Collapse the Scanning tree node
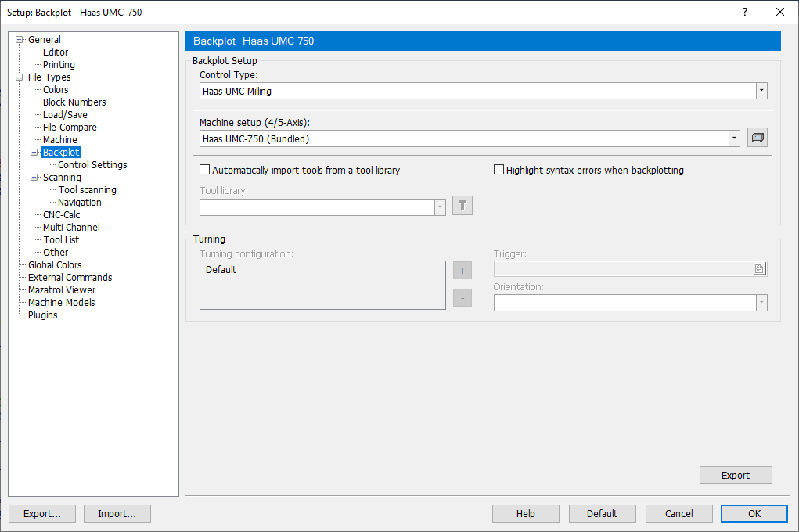Screen dimensions: 799x532 point(34,177)
